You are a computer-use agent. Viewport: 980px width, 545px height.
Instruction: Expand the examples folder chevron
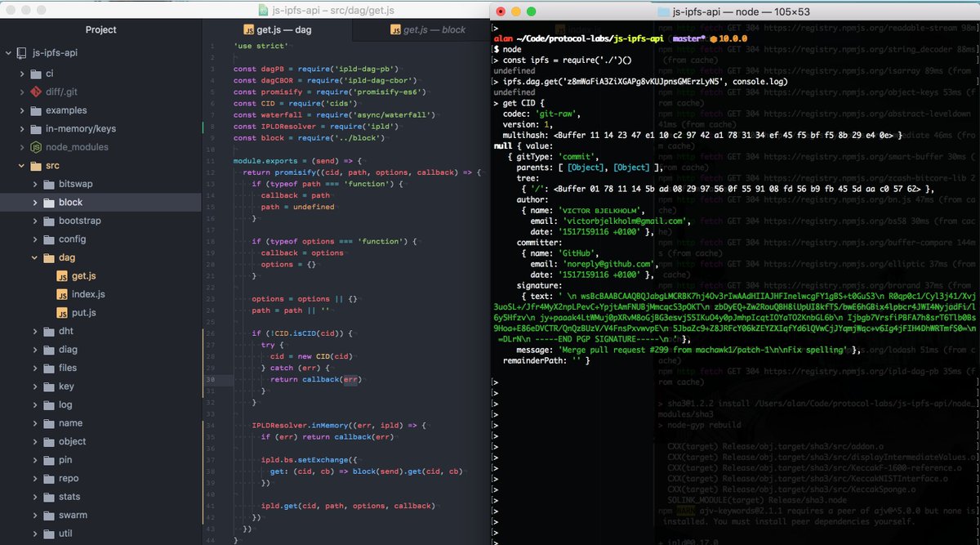click(21, 110)
